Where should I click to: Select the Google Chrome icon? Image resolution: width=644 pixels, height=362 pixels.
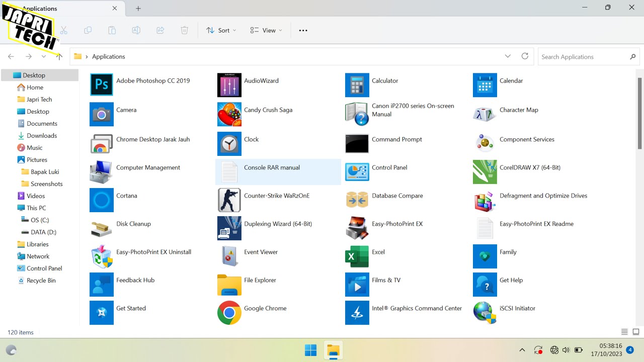pos(229,313)
